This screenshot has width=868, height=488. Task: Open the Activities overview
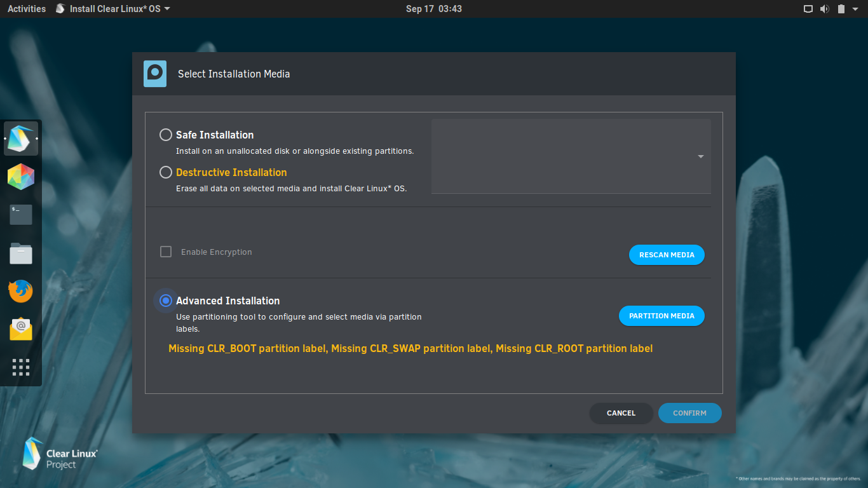26,8
